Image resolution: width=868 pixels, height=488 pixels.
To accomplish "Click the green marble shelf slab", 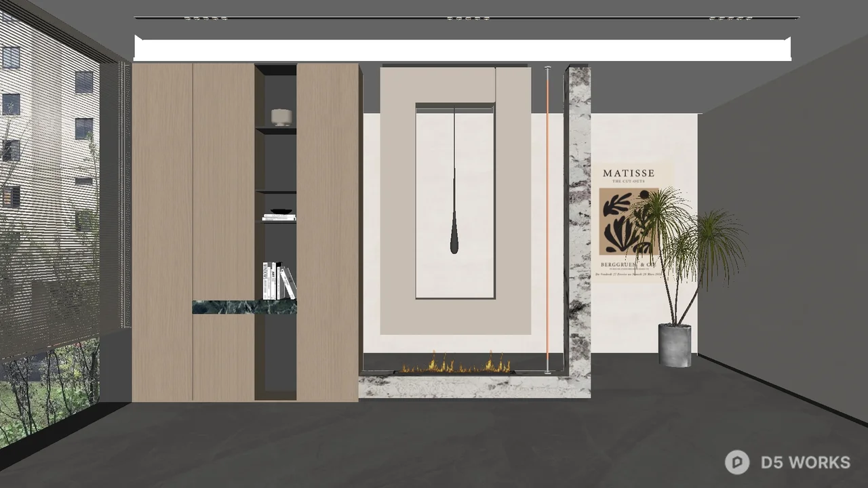I will tap(245, 307).
